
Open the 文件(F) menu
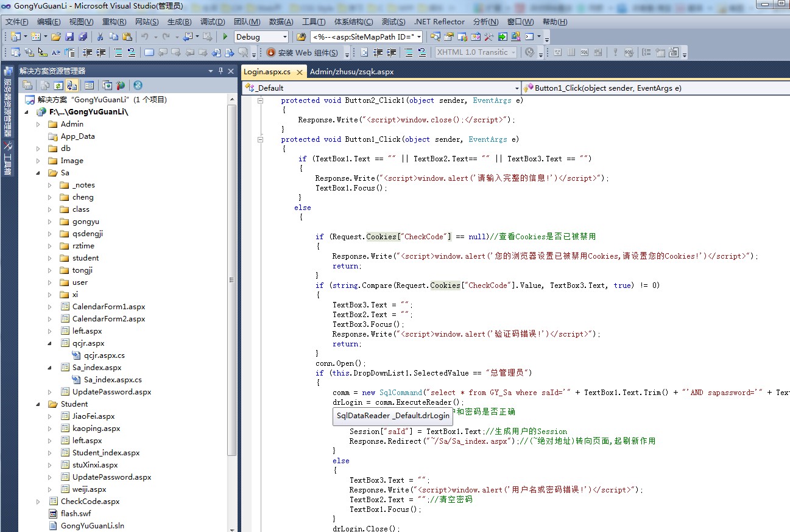pos(17,21)
